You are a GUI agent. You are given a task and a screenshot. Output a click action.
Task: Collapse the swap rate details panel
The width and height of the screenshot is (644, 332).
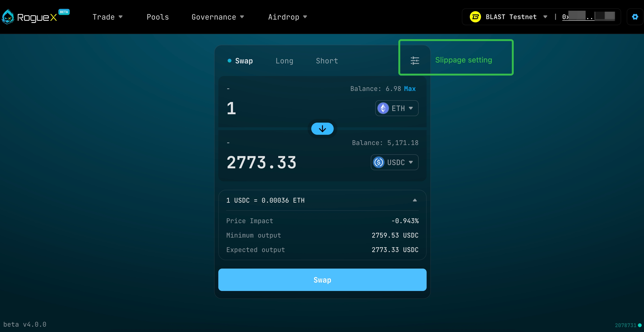[x=414, y=200]
